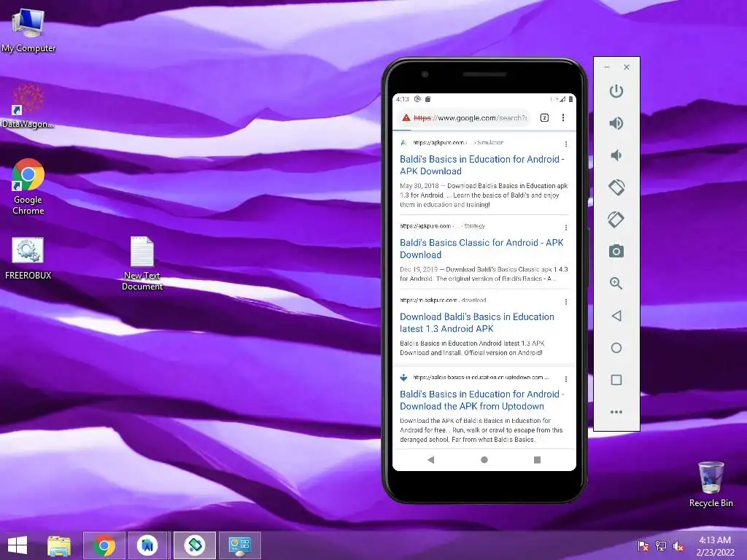Click the emulator sidebar back triangle icon
Viewport: 747px width, 560px height.
(x=616, y=316)
